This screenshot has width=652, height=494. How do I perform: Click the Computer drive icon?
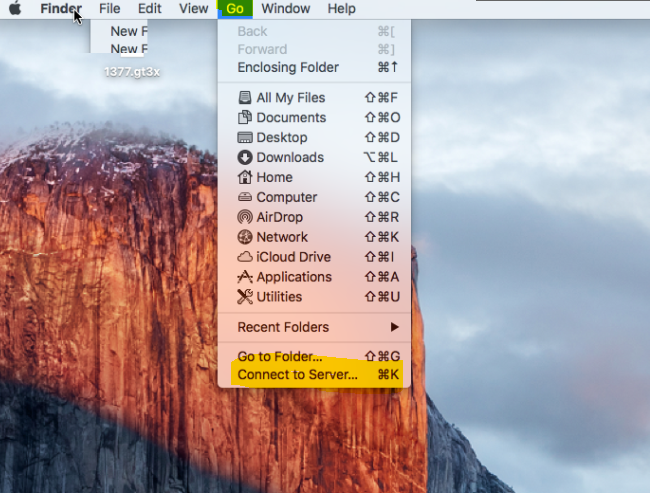tap(244, 197)
